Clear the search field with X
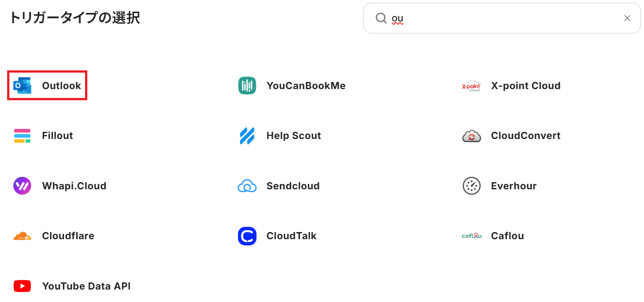 627,18
